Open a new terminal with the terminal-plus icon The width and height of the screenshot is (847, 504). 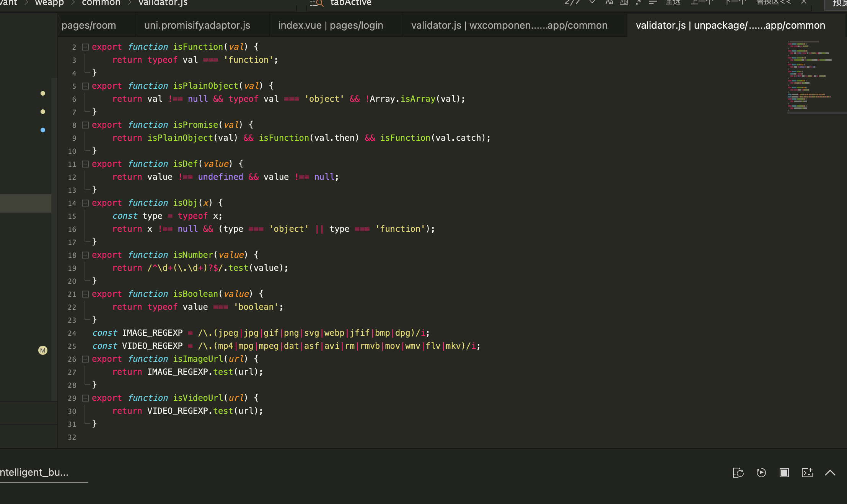coord(807,473)
